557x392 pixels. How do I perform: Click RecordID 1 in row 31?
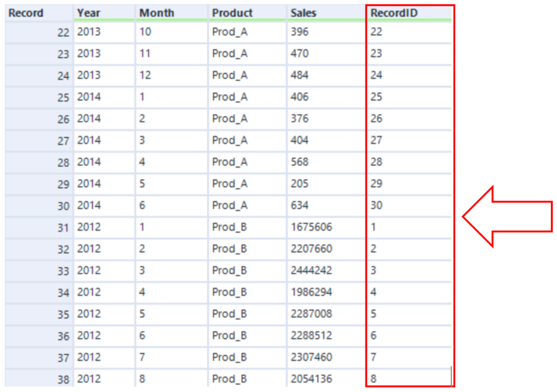tap(409, 227)
